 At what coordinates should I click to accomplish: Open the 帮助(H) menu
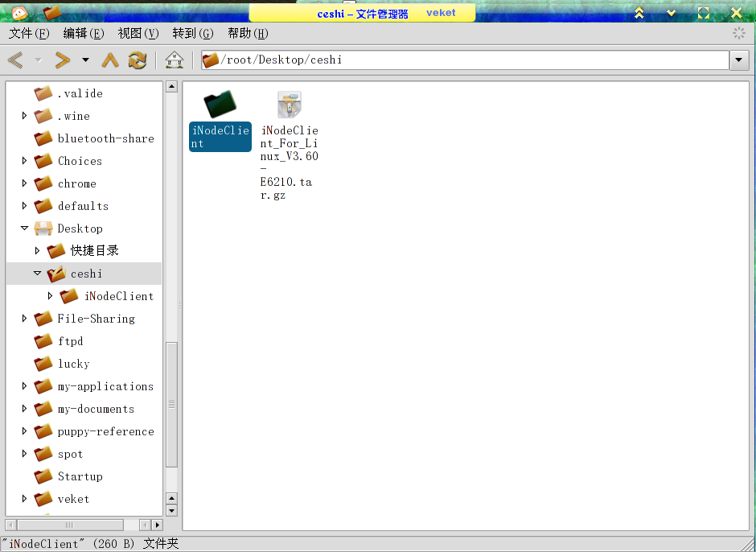click(x=248, y=33)
